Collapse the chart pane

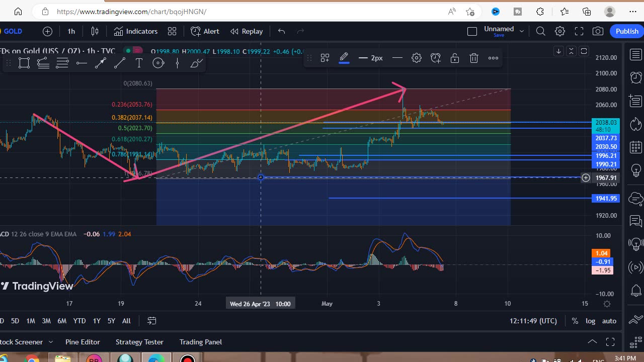tap(571, 51)
